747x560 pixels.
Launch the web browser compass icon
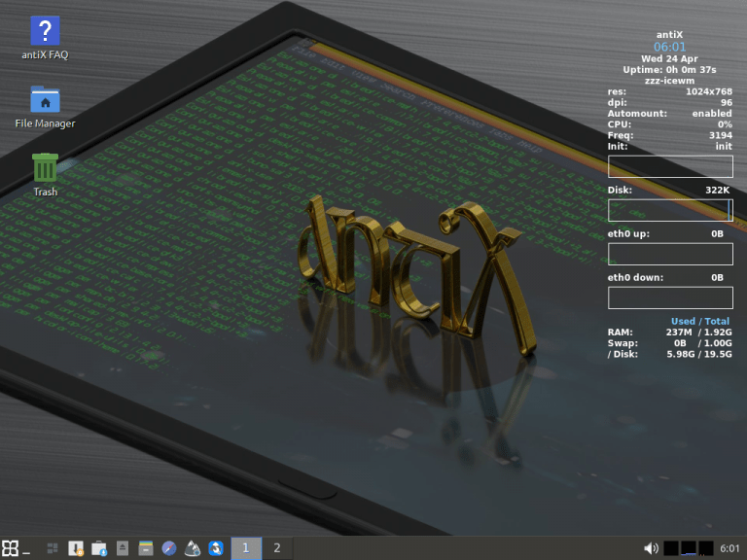click(x=169, y=548)
